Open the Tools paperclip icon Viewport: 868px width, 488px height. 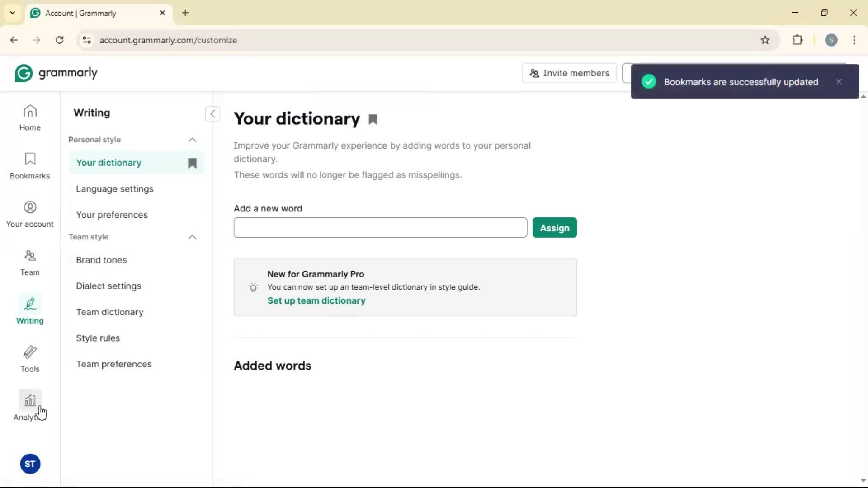pos(30,359)
